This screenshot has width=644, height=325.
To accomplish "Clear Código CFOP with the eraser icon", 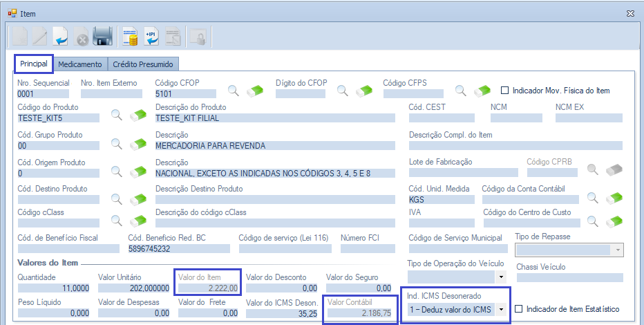I will click(x=255, y=91).
